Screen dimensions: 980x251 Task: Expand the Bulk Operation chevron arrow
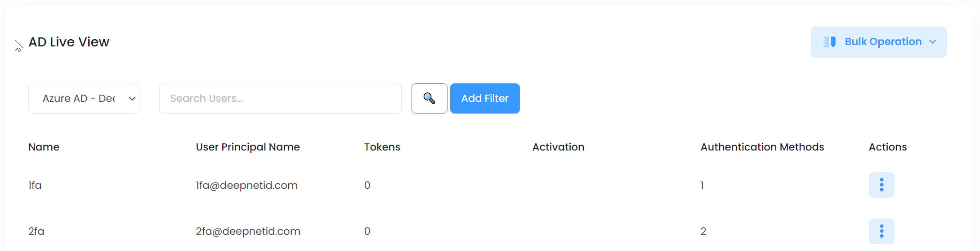(933, 42)
